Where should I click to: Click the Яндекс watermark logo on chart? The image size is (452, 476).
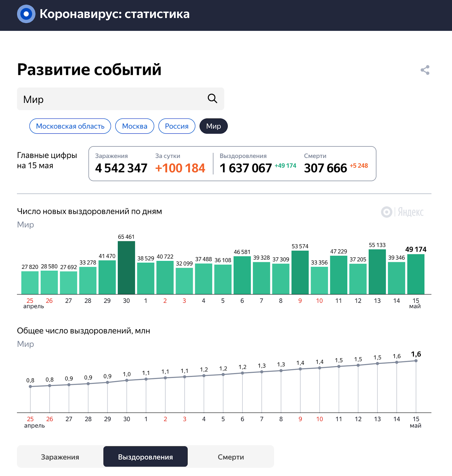(402, 212)
